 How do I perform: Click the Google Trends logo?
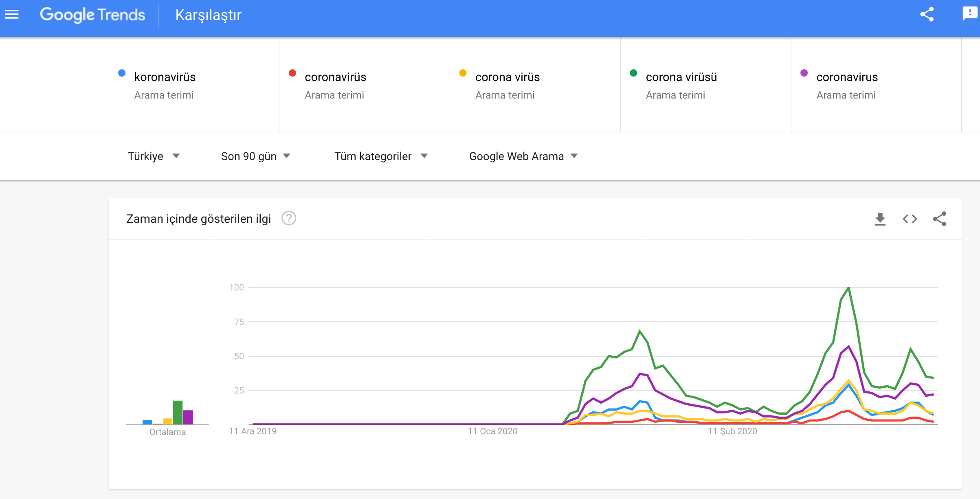[x=92, y=15]
